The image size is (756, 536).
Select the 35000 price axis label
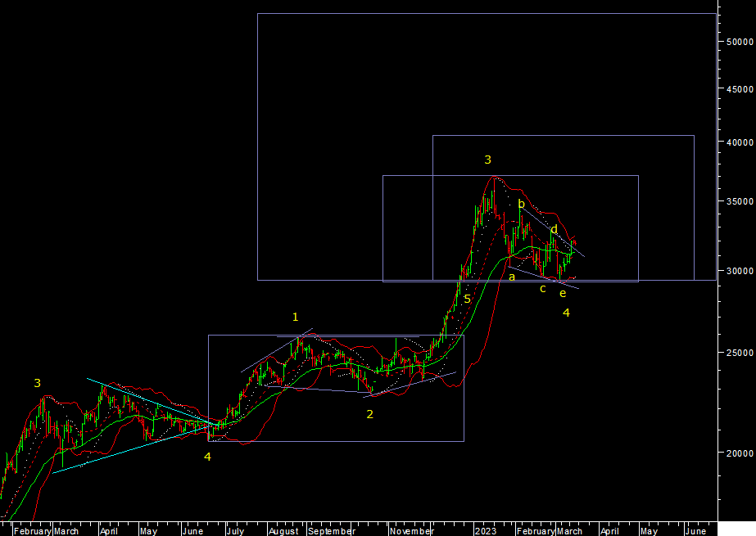pyautogui.click(x=740, y=202)
